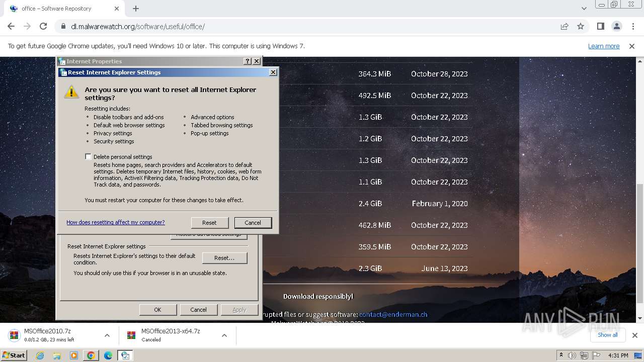Bookmark this page with the star icon

[x=581, y=26]
